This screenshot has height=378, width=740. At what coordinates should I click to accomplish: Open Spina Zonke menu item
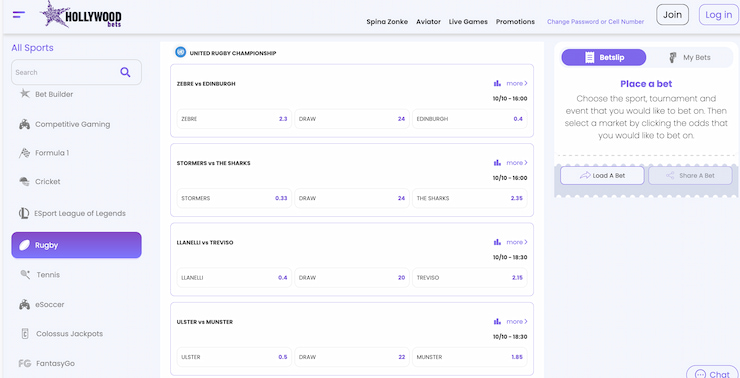coord(387,22)
